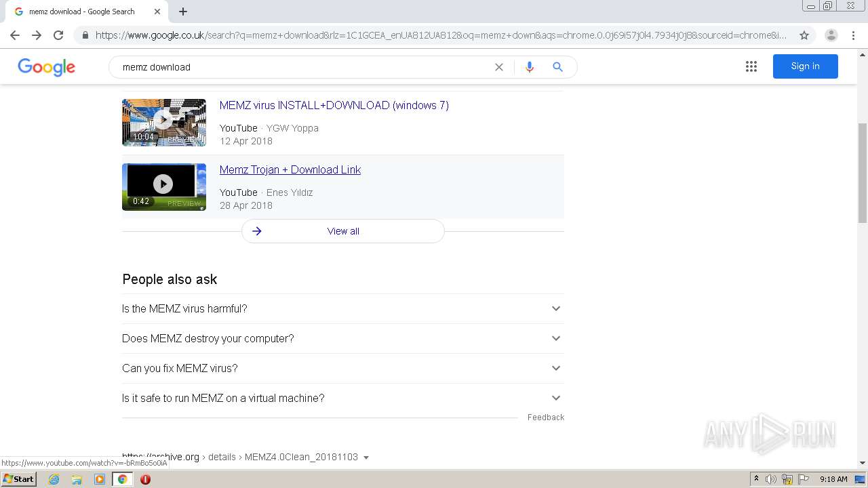868x488 pixels.
Task: Open the network tray icon
Action: pyautogui.click(x=787, y=479)
